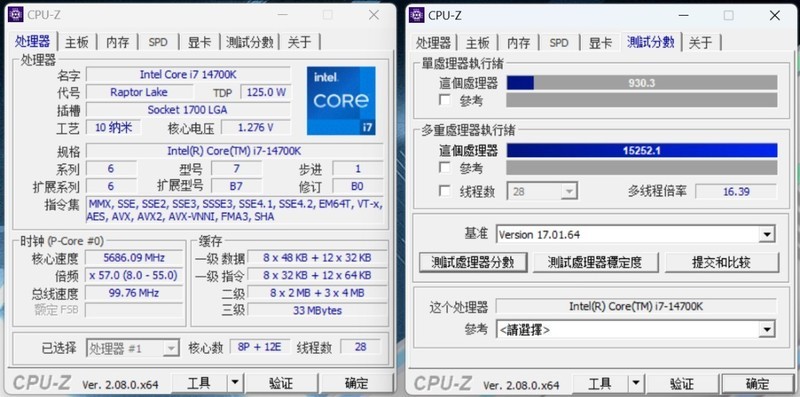Click 多线程倍率 value 16.39
The image size is (800, 397).
[736, 191]
